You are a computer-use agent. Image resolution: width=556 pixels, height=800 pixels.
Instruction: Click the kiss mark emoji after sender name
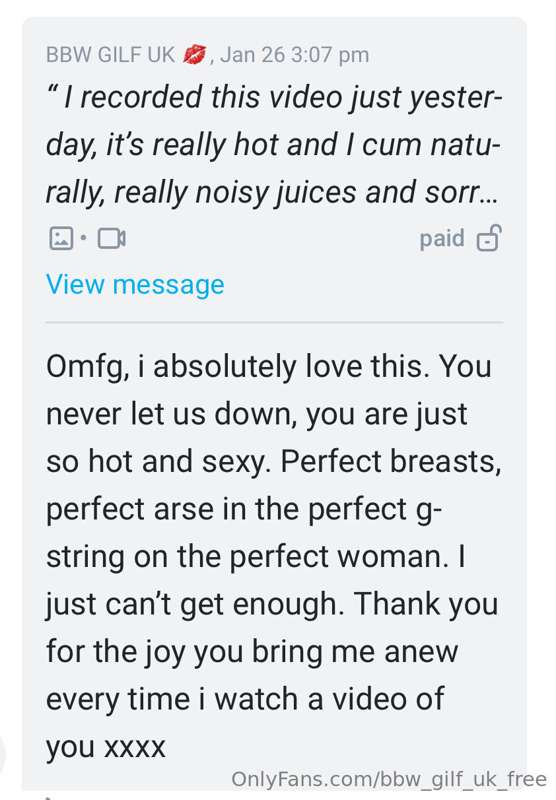point(194,55)
